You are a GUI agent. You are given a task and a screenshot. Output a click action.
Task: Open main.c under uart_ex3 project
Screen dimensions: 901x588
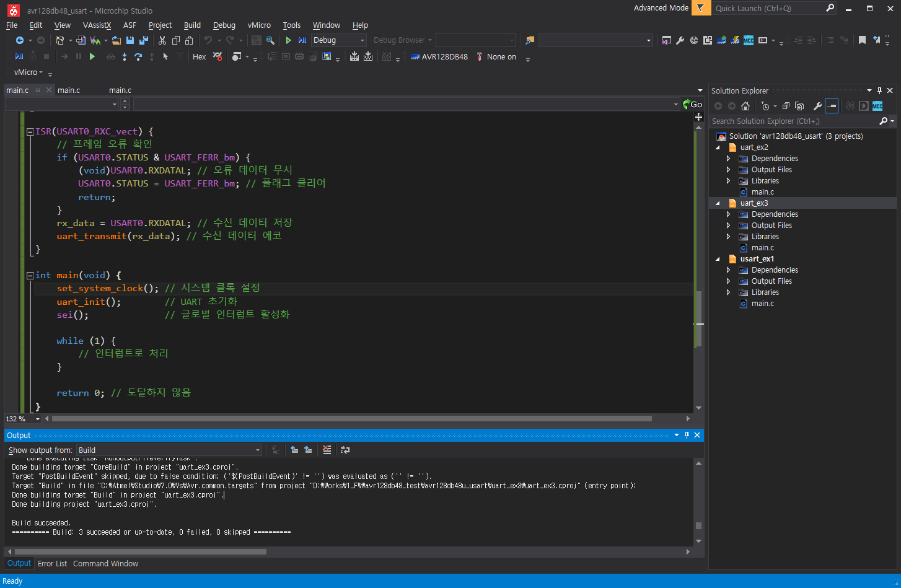tap(762, 248)
